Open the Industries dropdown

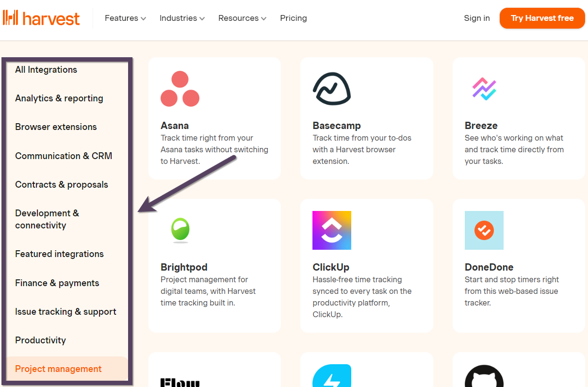pyautogui.click(x=182, y=18)
